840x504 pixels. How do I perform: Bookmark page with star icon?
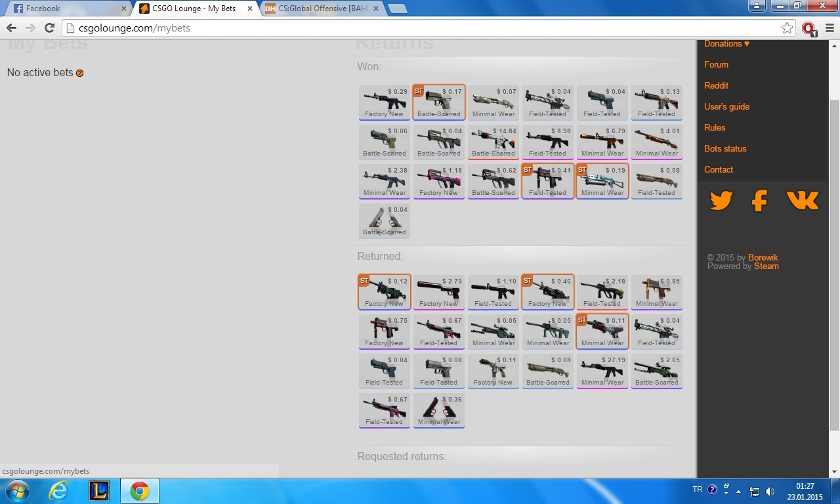coord(787,28)
